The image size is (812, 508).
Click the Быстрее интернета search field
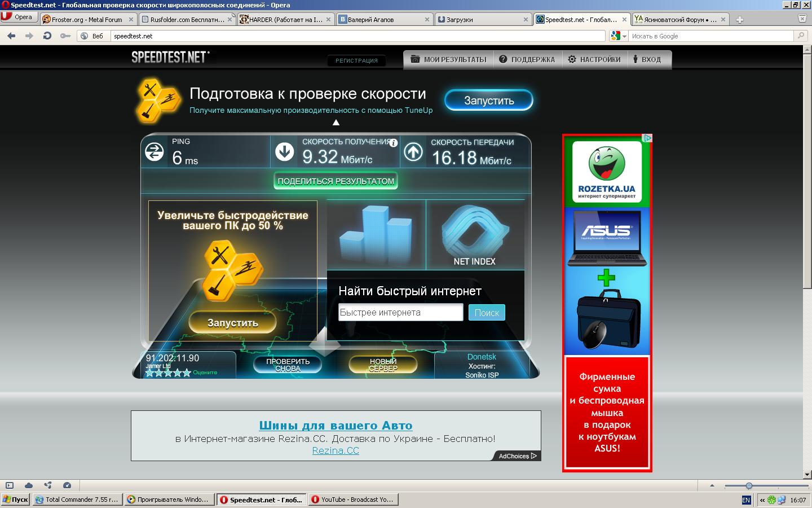(x=400, y=312)
